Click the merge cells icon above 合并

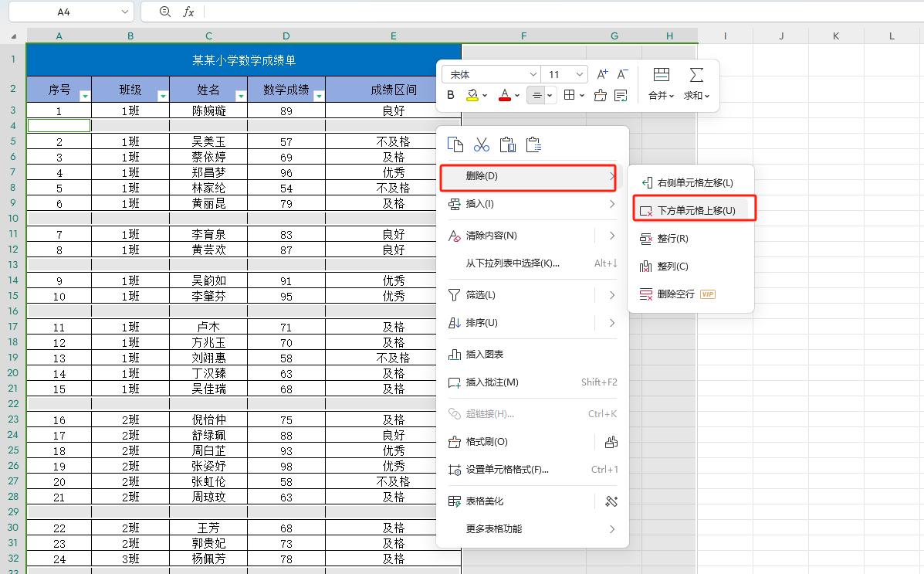(x=662, y=74)
